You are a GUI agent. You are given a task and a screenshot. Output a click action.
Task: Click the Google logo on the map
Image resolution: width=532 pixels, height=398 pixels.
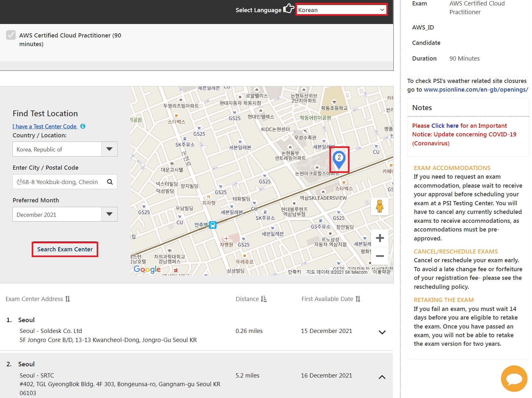tap(147, 269)
